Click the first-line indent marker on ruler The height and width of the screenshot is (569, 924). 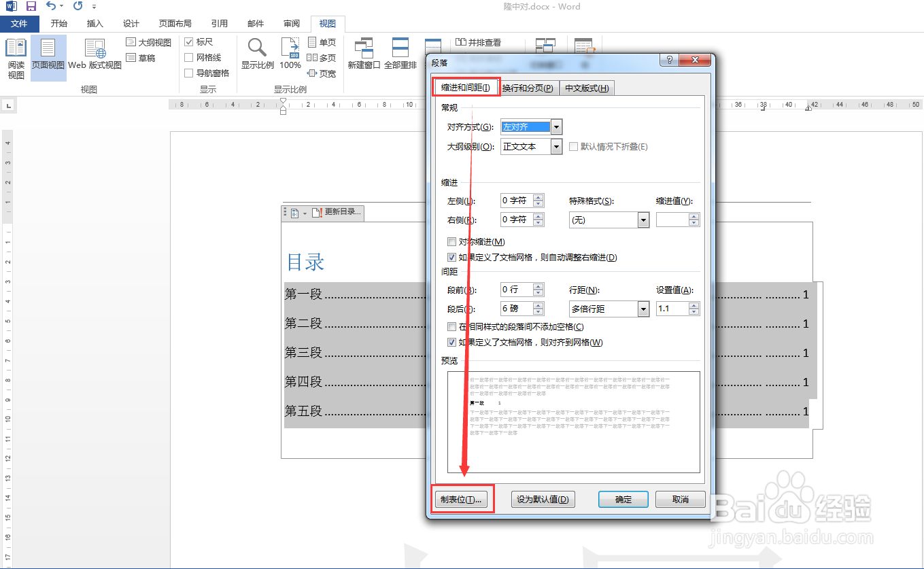[x=284, y=101]
